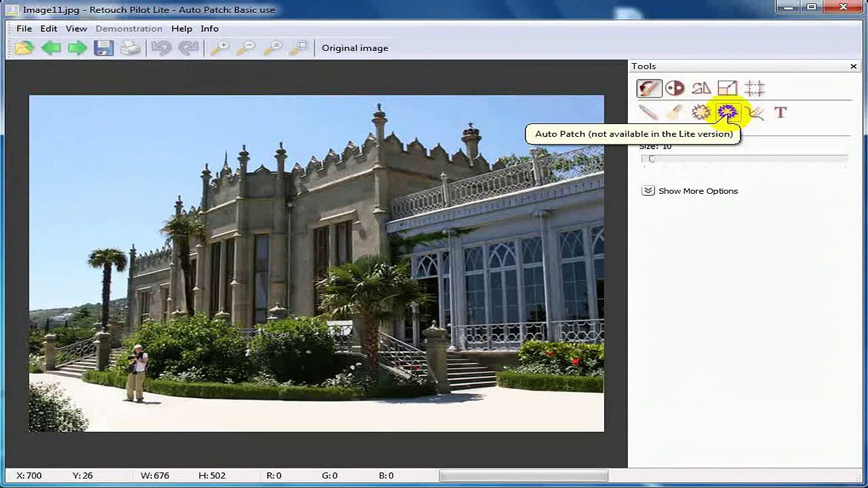
Task: Select the Text tool T icon
Action: (781, 113)
